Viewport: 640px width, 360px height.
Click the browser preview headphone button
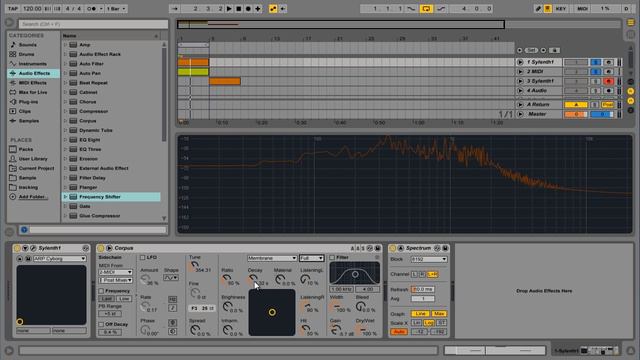[24, 230]
